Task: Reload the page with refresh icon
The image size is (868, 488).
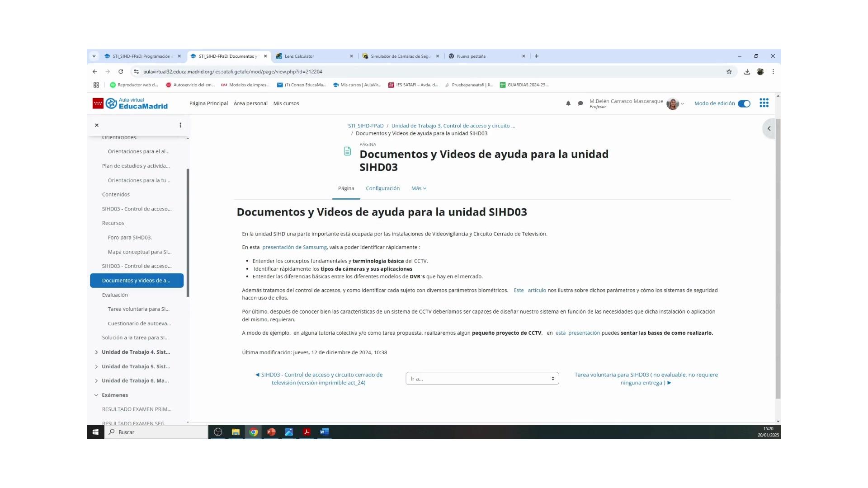Action: coord(121,71)
